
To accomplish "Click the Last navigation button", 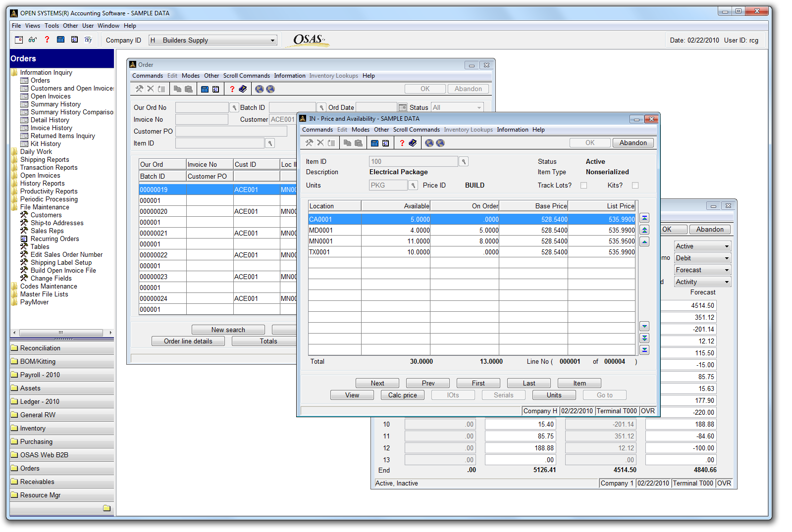I will (x=529, y=383).
